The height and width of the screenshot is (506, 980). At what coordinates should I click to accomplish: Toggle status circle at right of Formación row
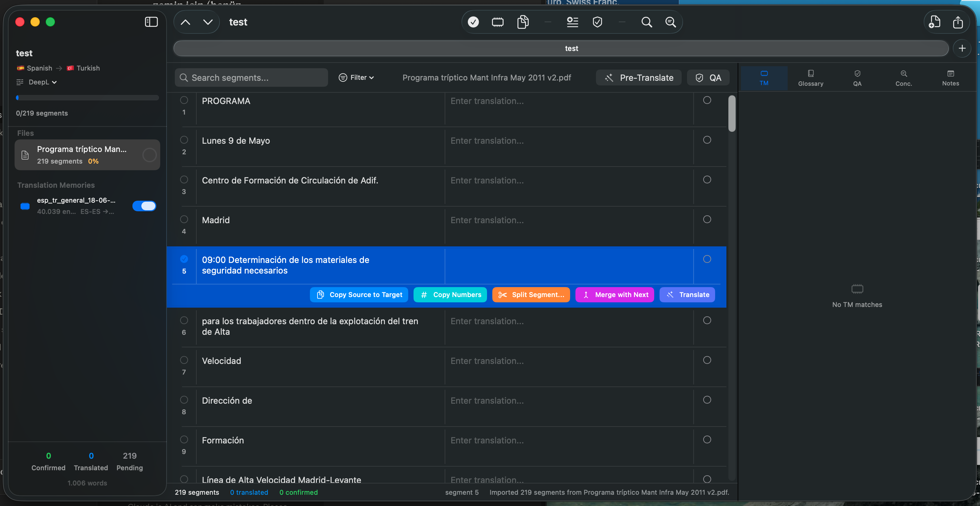(x=707, y=439)
